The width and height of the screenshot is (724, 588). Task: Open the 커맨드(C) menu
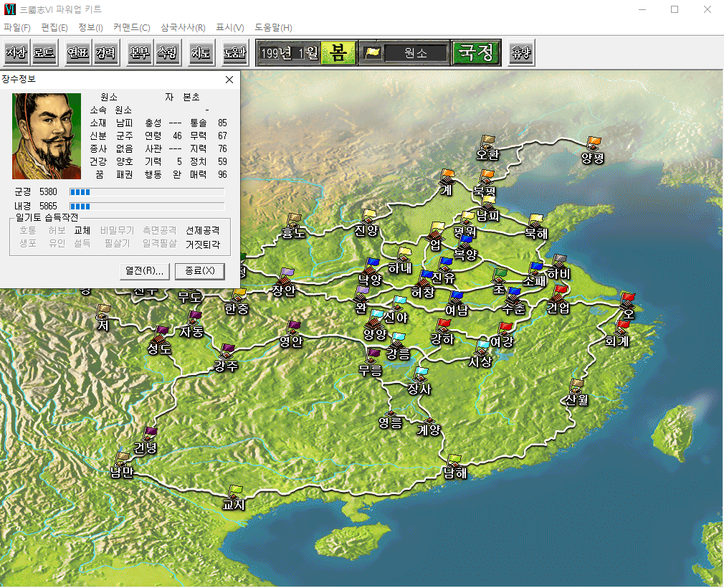[132, 28]
